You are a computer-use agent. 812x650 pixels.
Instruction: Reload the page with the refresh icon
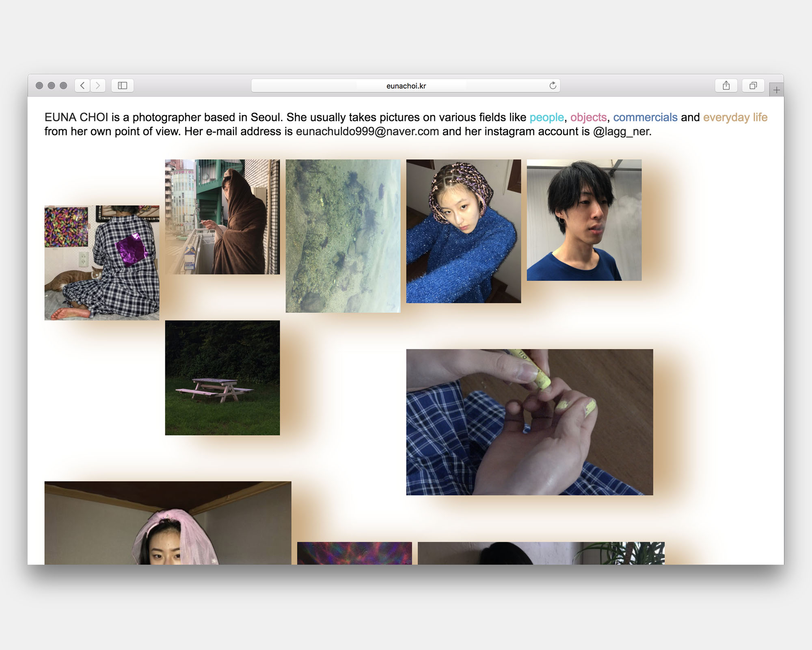click(x=553, y=85)
